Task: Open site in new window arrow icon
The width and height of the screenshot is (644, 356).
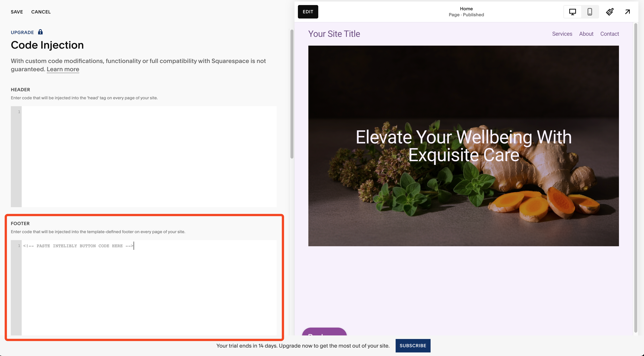Action: [627, 12]
